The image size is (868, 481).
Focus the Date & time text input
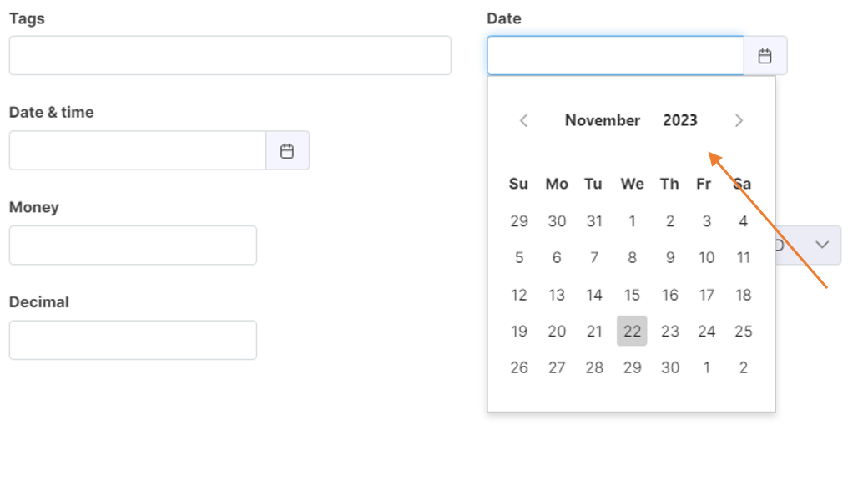(138, 150)
